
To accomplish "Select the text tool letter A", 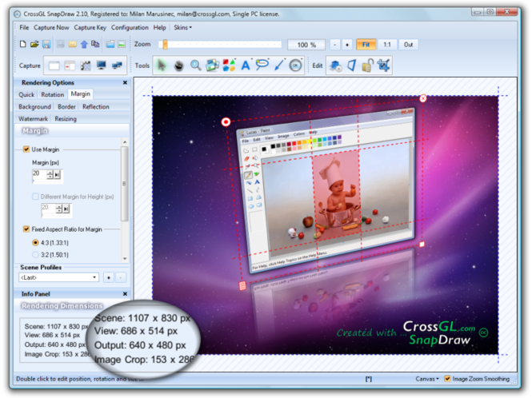I will pyautogui.click(x=246, y=66).
